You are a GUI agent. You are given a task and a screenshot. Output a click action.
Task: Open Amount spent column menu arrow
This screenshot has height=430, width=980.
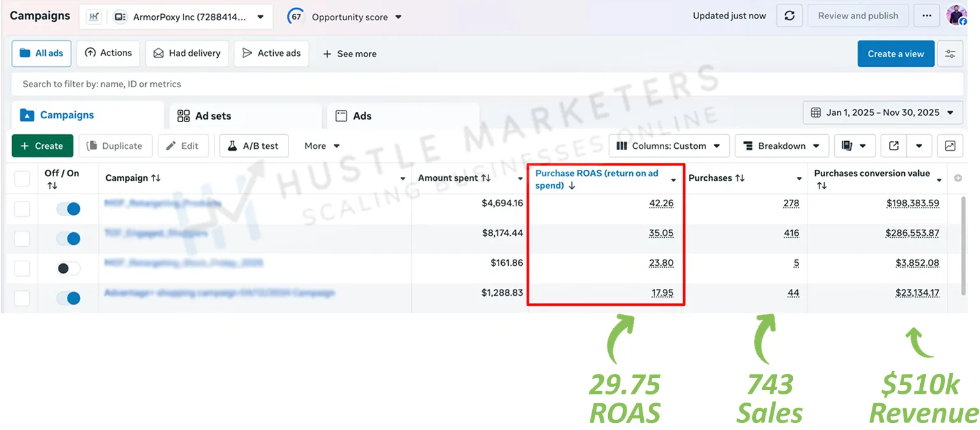click(x=521, y=179)
